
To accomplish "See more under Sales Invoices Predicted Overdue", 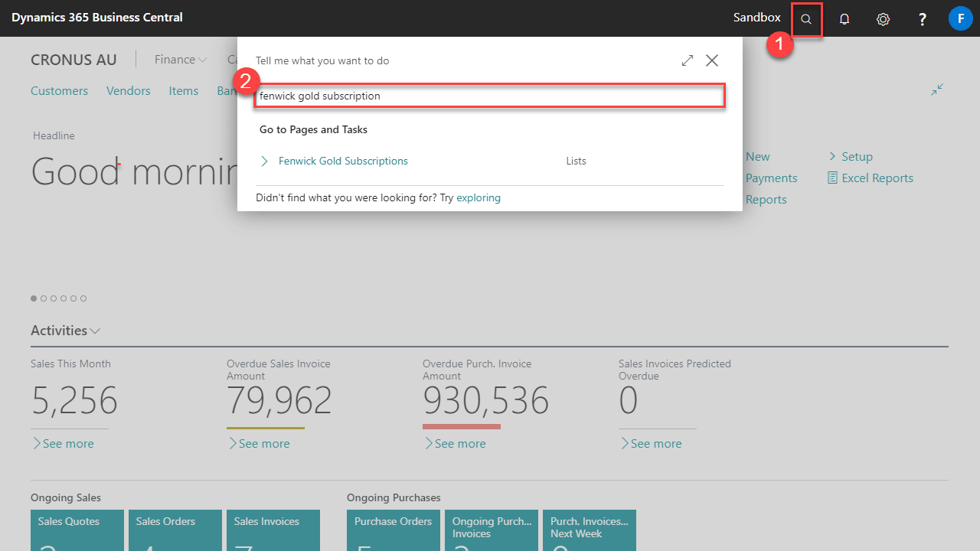I will tap(651, 443).
